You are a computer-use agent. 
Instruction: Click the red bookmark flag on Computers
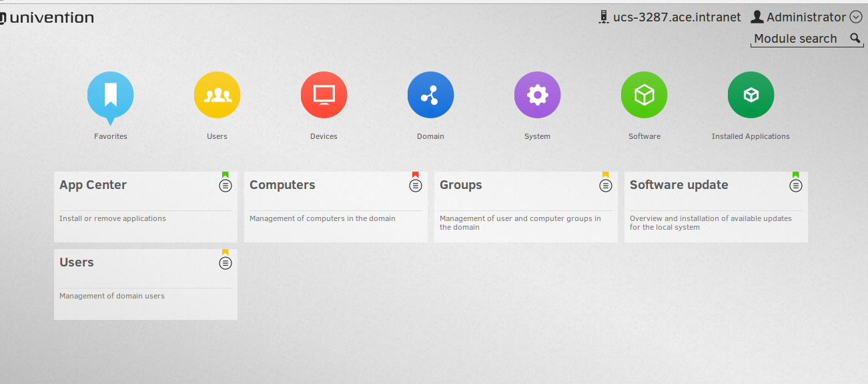tap(416, 175)
